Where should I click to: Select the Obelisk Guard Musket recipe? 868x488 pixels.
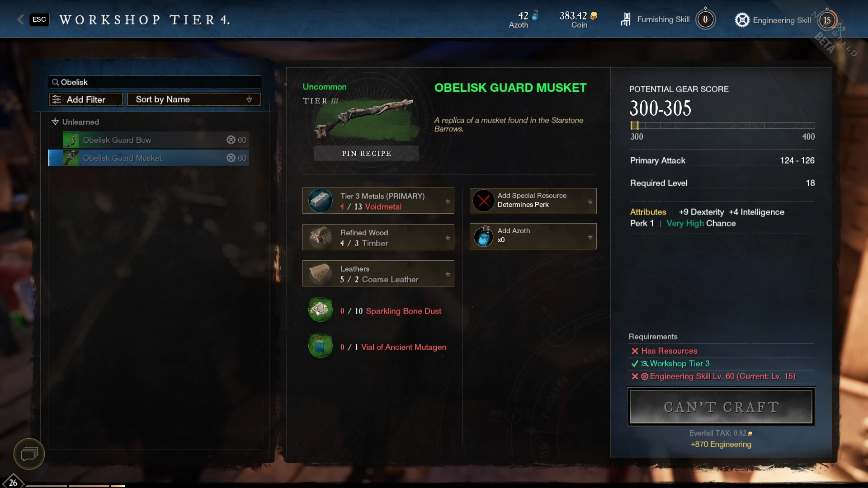149,158
